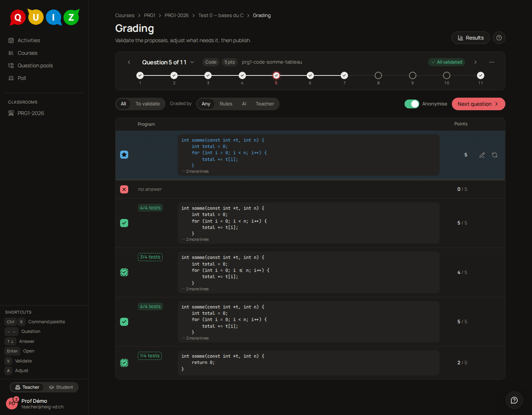Filter graded by Teacher

pos(265,104)
